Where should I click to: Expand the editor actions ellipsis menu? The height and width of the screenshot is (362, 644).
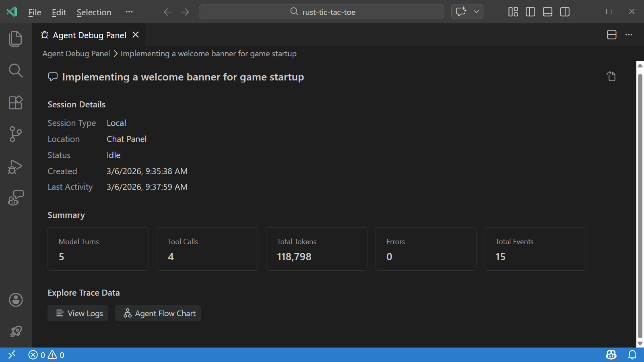coord(629,35)
